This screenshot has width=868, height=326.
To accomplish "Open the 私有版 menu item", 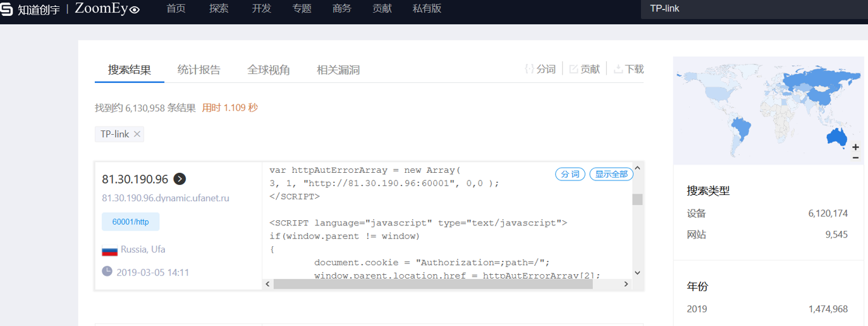I will [427, 9].
